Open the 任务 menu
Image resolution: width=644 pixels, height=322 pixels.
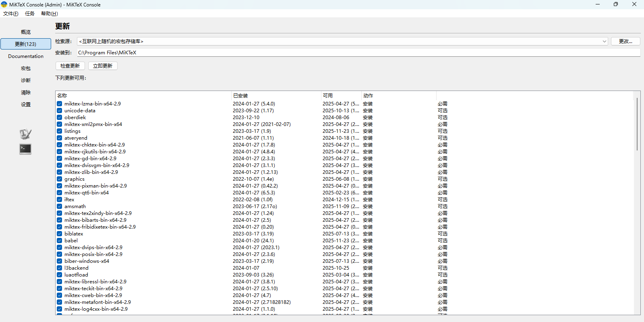click(30, 14)
